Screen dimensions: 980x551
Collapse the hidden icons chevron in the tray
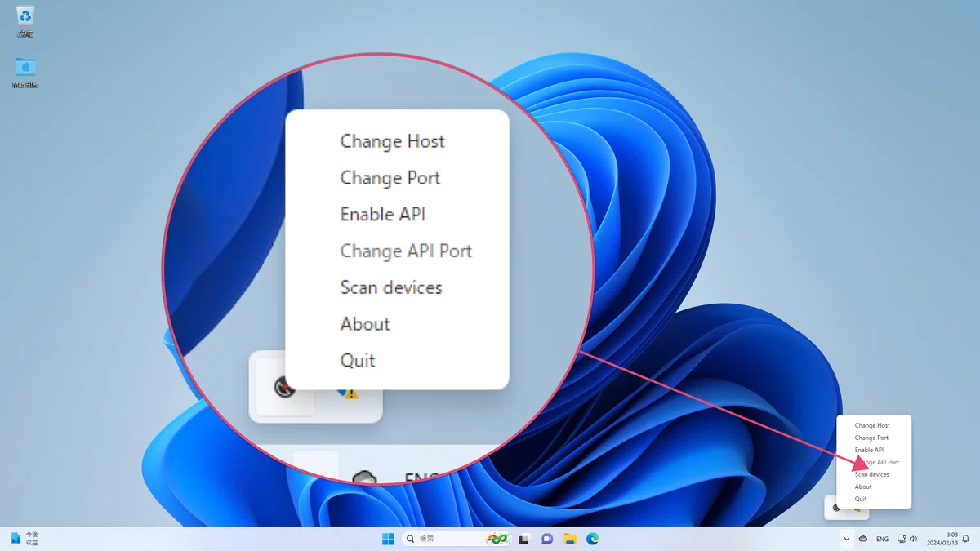846,539
